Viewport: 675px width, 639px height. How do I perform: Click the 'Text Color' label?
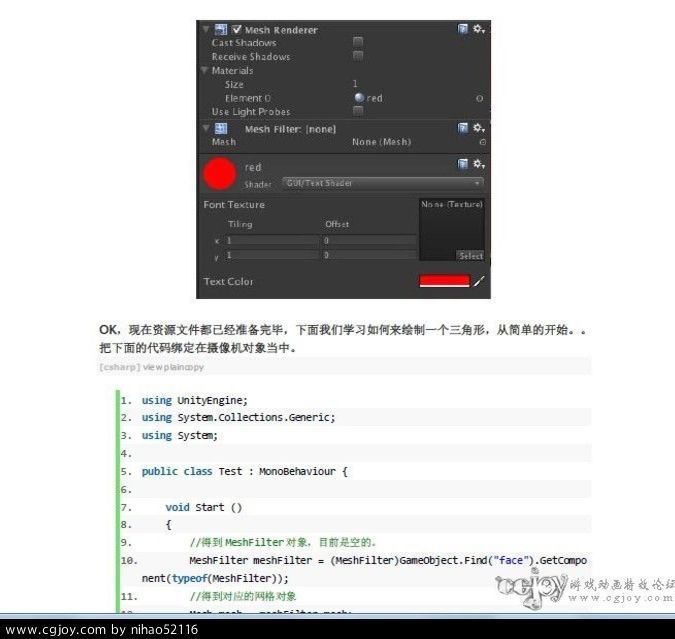pos(228,282)
